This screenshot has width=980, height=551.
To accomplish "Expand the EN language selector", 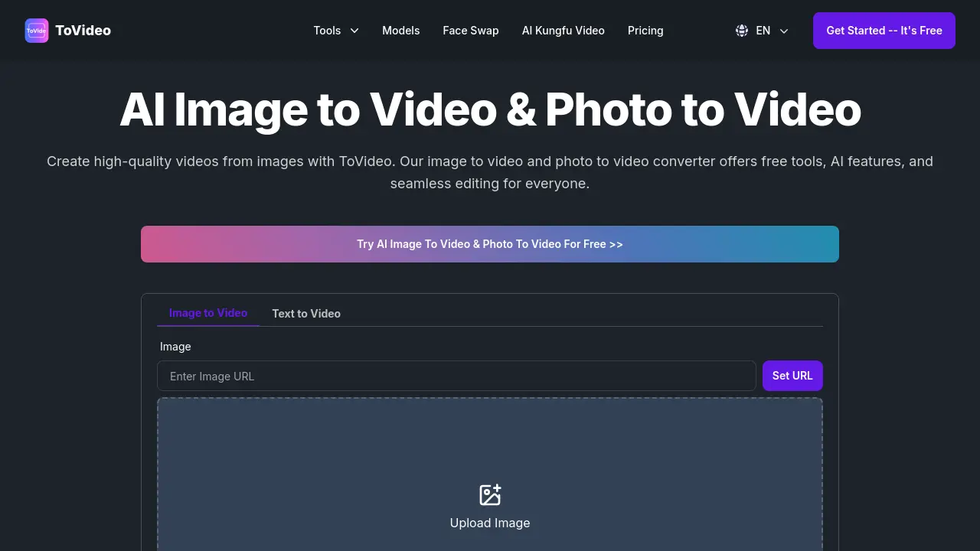I will click(x=763, y=31).
